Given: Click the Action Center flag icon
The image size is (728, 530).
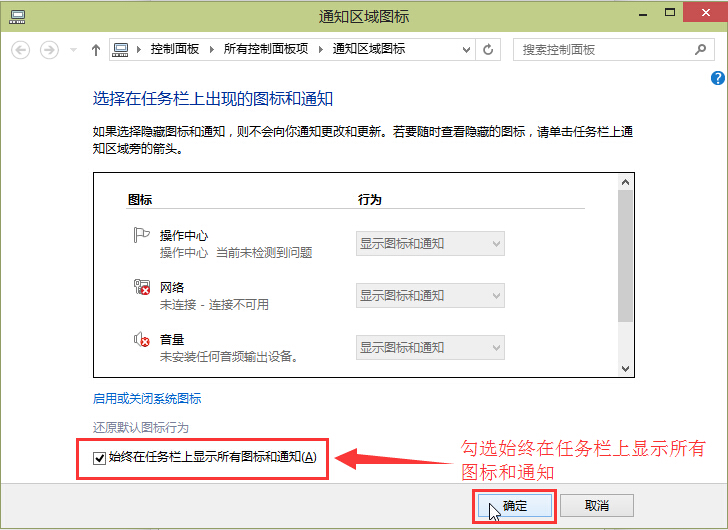Looking at the screenshot, I should tap(140, 236).
